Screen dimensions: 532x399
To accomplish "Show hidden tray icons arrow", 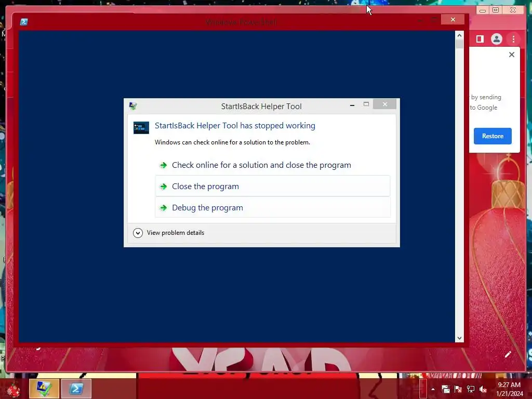I will point(433,389).
